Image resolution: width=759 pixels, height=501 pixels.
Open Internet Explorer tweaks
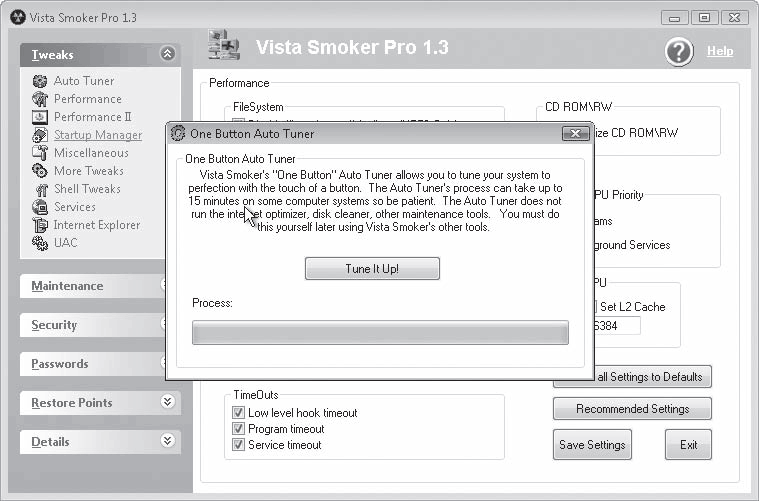(x=97, y=225)
